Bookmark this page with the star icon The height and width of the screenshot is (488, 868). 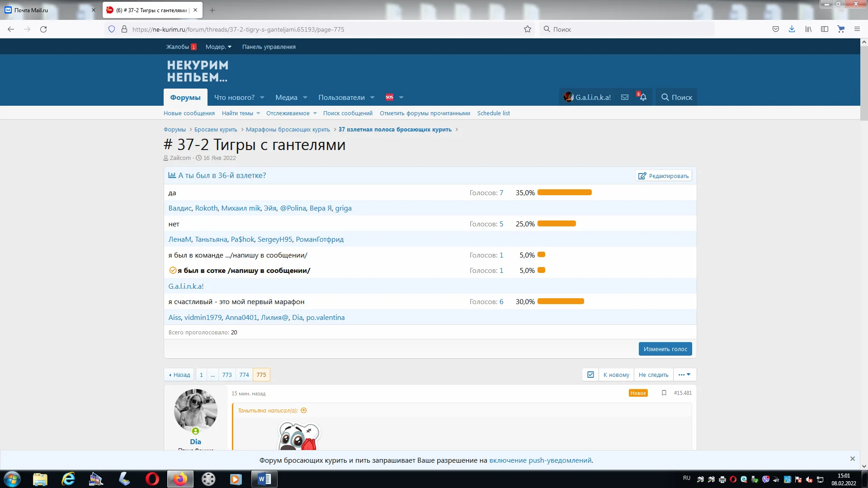527,29
